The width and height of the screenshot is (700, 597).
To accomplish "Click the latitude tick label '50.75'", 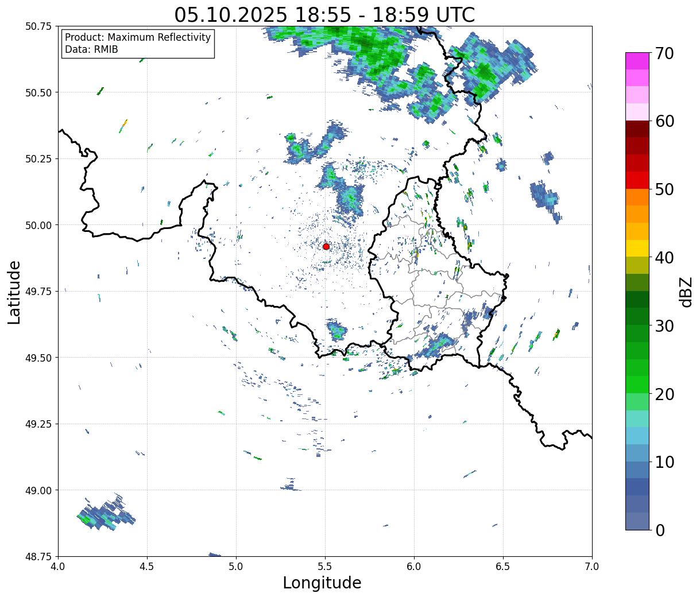I will click(x=39, y=26).
